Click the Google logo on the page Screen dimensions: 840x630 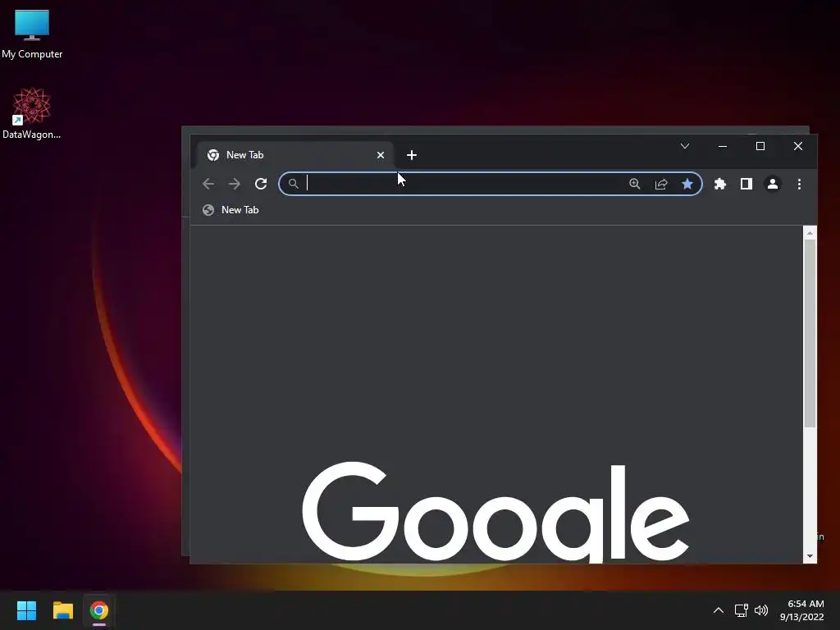[x=495, y=512]
